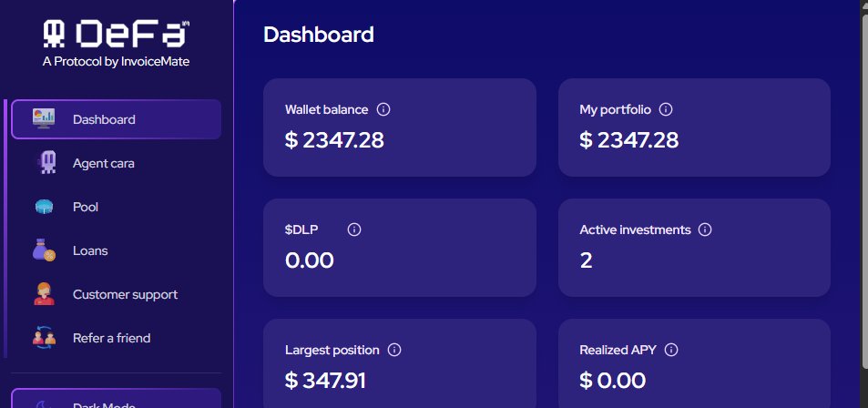The image size is (868, 408).
Task: Click the 0.00 $DLP balance value
Action: [x=310, y=260]
